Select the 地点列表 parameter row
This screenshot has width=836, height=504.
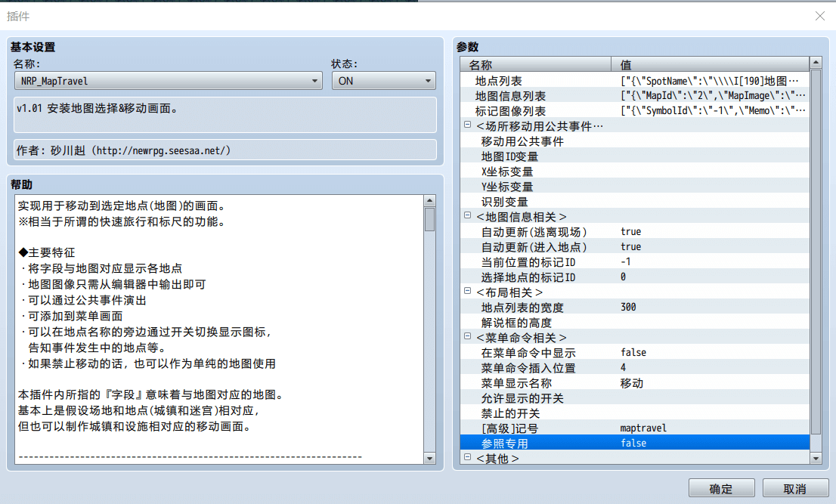[634, 81]
